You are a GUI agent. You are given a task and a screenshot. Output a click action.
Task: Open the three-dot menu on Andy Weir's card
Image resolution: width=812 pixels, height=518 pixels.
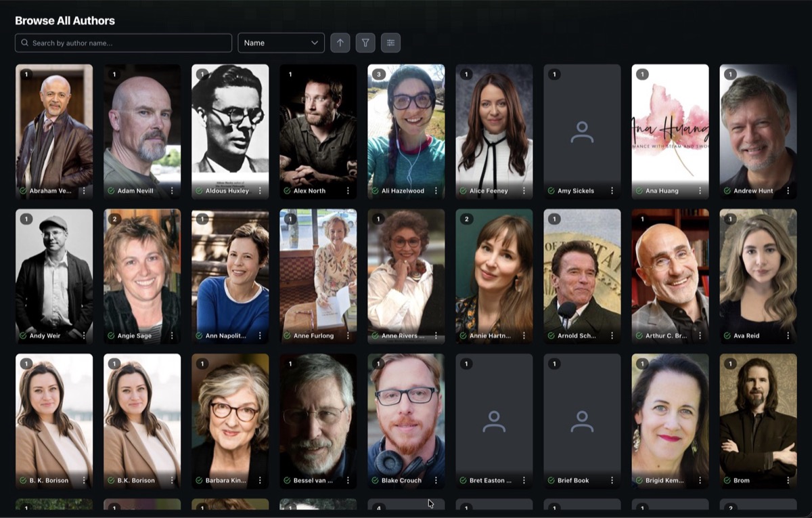(x=84, y=335)
